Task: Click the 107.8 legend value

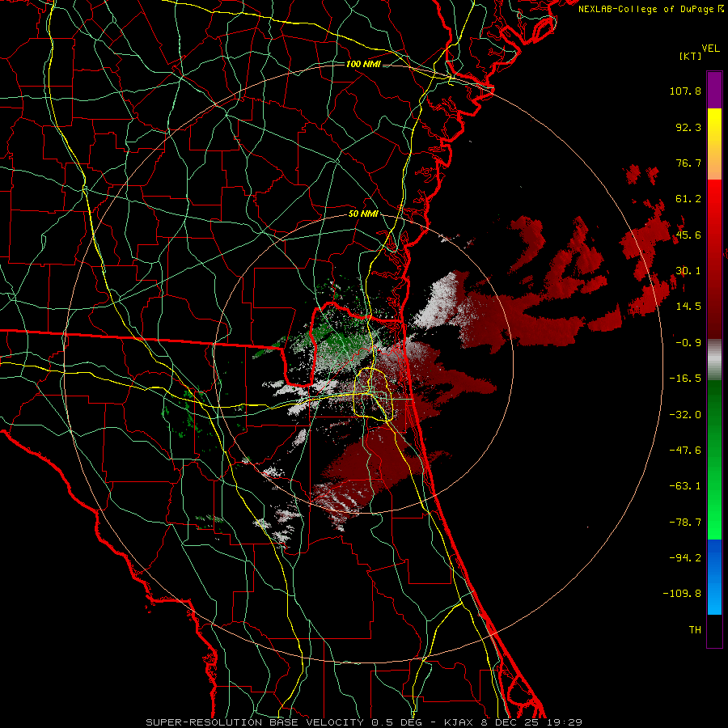Action: coord(685,91)
